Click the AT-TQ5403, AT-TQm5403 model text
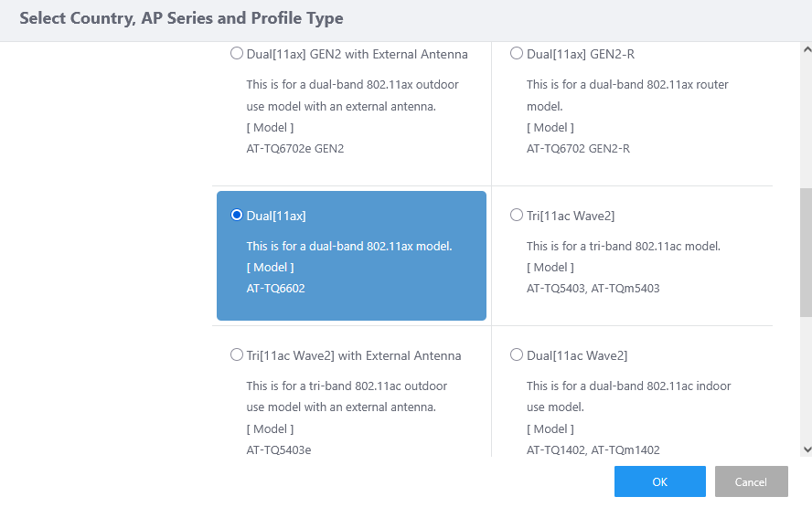 (x=593, y=289)
